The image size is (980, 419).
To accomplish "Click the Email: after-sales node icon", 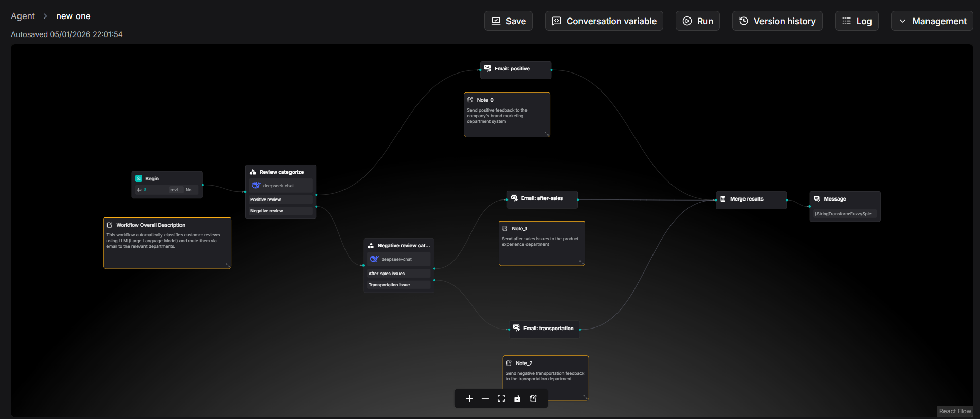I will [x=514, y=198].
